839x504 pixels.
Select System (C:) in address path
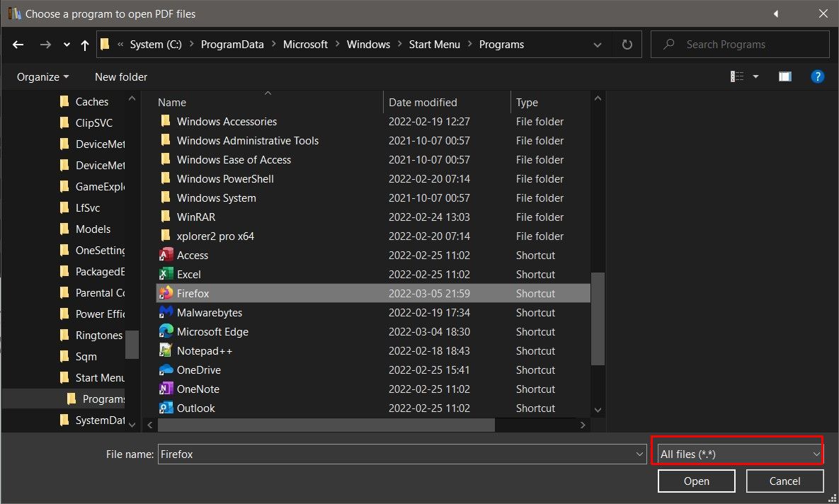pos(156,45)
